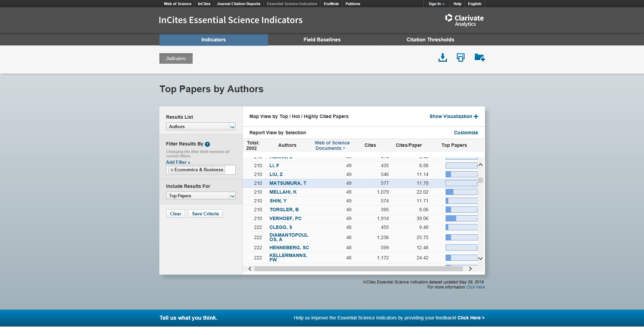The image size is (644, 335).
Task: Click Top Papers bar for LIU, Z
Action: [462, 174]
